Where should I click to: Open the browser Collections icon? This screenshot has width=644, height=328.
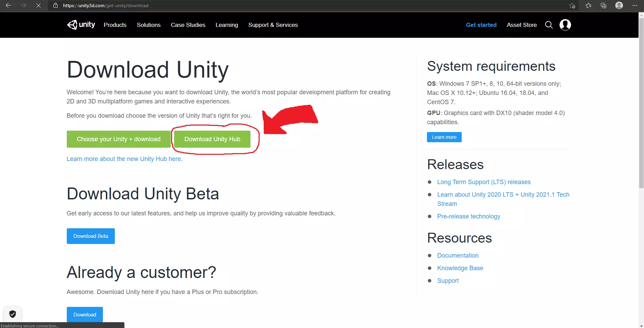tap(603, 5)
